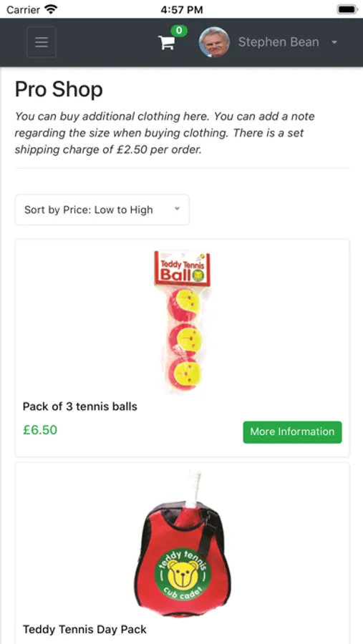Tap the Wi-Fi status icon
Screen dimensions: 363x644
click(51, 9)
